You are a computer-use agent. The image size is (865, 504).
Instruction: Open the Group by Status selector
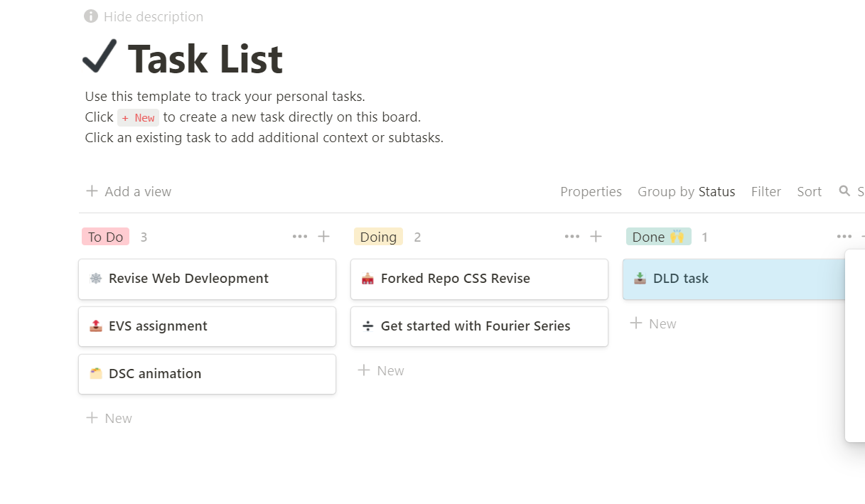click(x=687, y=191)
